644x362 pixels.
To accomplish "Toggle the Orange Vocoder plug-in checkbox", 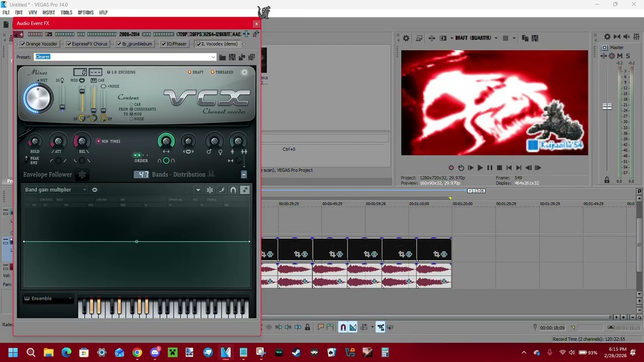I will (23, 44).
